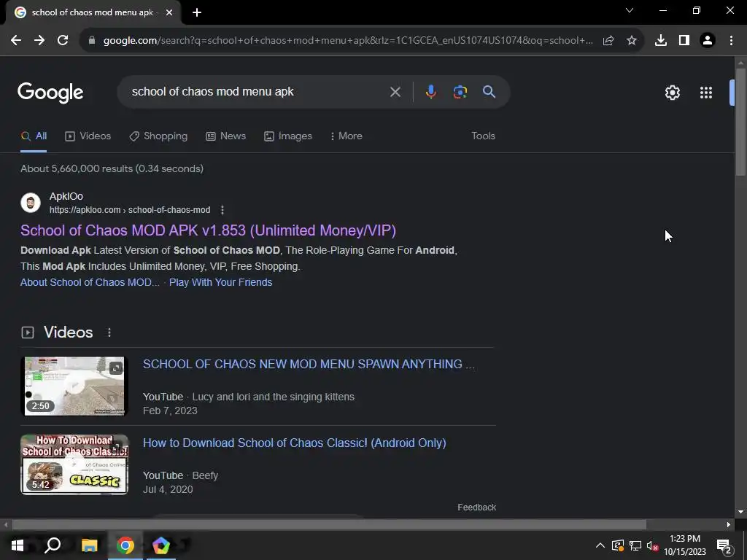Screen dimensions: 747x560
Task: Search by image with Google Lens
Action: click(x=460, y=92)
